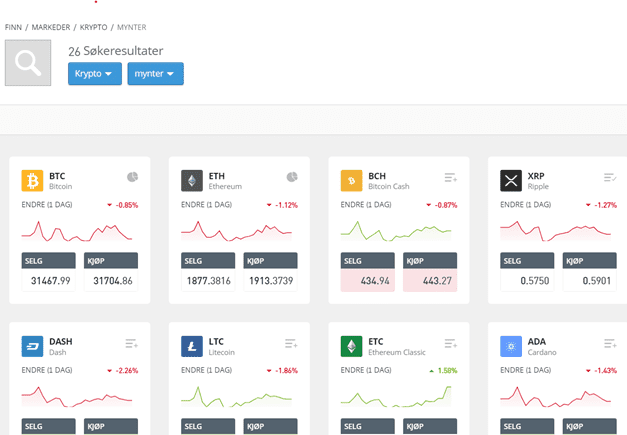This screenshot has width=627, height=435.
Task: Click the search magnifier icon box
Action: point(28,63)
